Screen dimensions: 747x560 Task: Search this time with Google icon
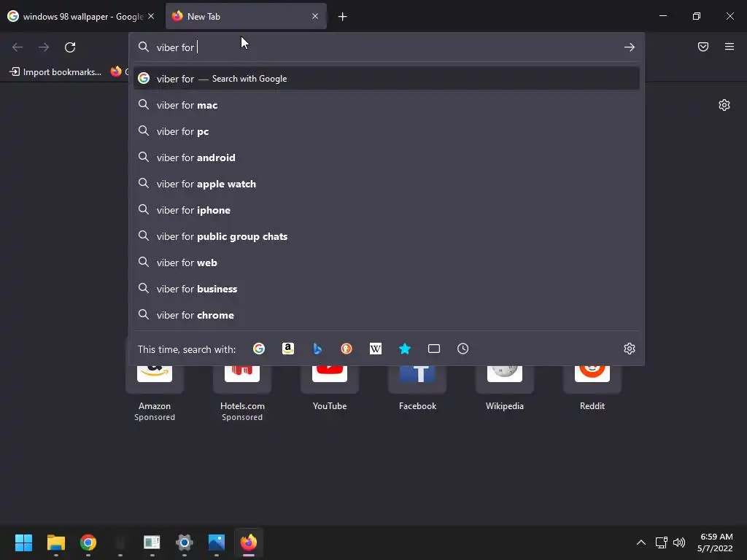(259, 349)
